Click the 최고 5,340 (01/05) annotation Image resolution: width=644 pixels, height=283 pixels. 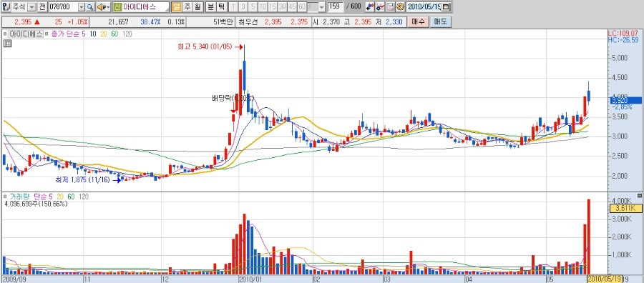[x=205, y=47]
